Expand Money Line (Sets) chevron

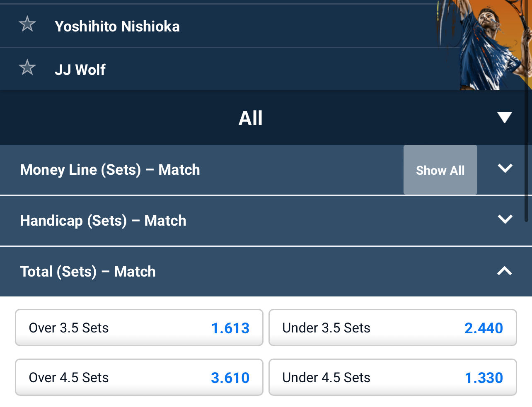pyautogui.click(x=505, y=169)
